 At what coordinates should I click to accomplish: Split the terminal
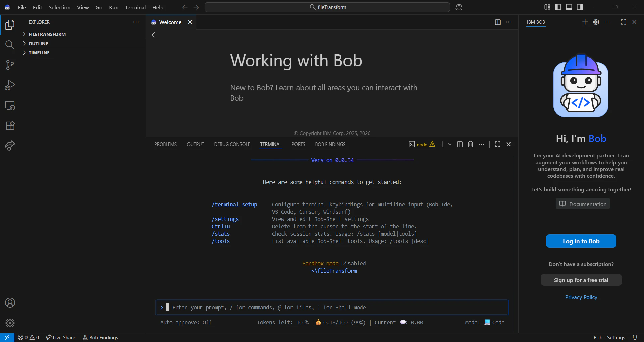click(x=460, y=144)
